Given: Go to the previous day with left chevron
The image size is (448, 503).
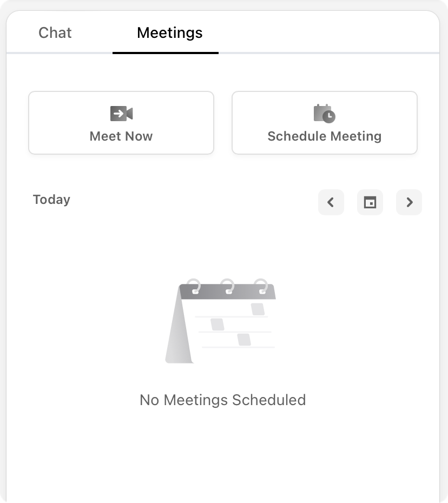Looking at the screenshot, I should (x=331, y=202).
